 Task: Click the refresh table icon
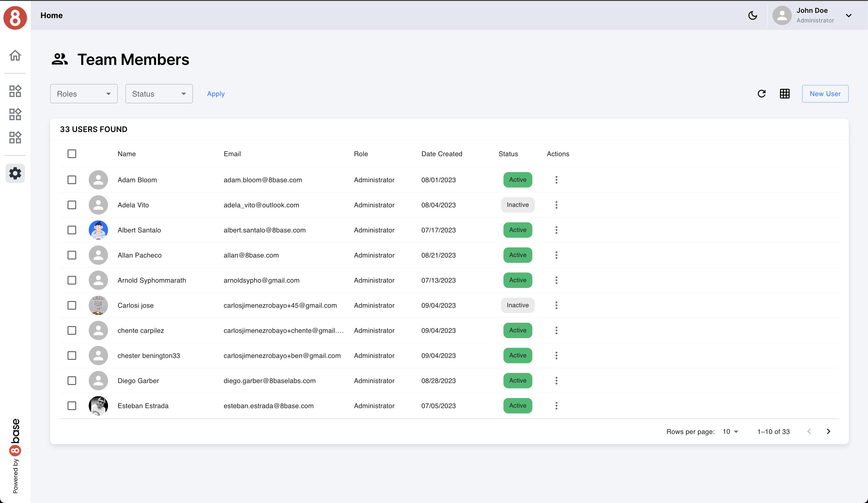[x=762, y=94]
